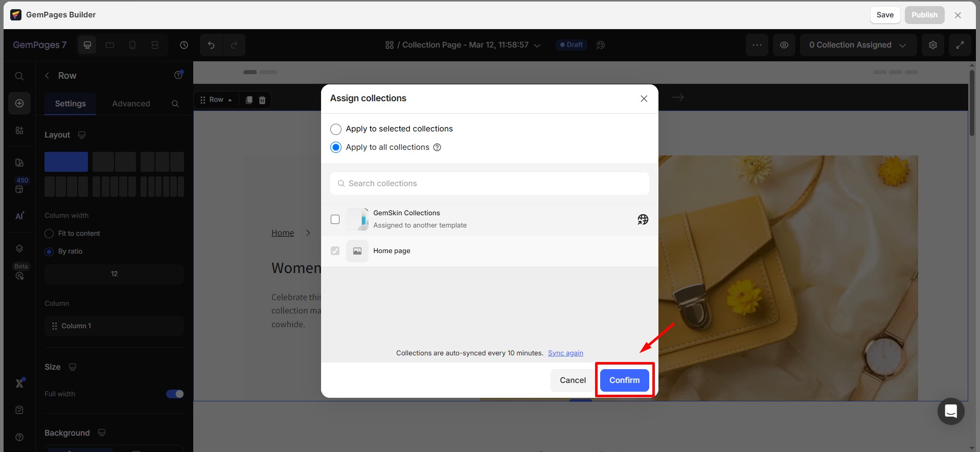Switch to the Advanced tab
980x452 pixels.
click(x=131, y=103)
